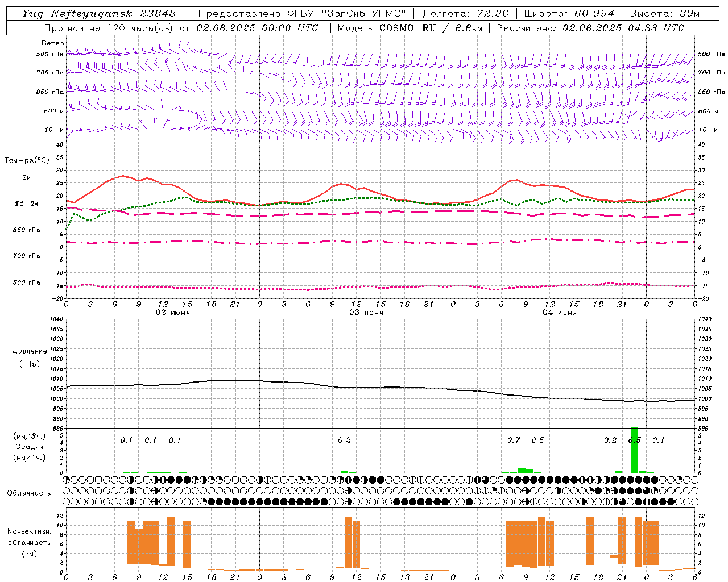Select the Широта: 60.994 header value

point(569,14)
